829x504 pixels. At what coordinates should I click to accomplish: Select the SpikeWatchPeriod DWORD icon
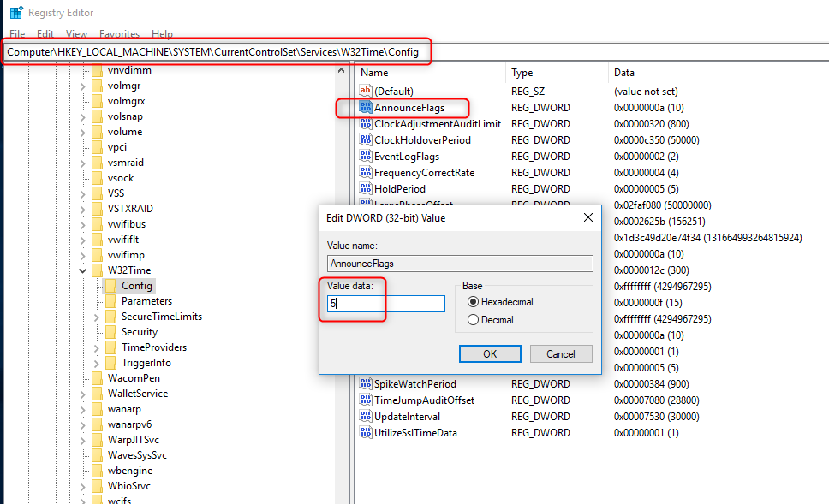coord(367,384)
